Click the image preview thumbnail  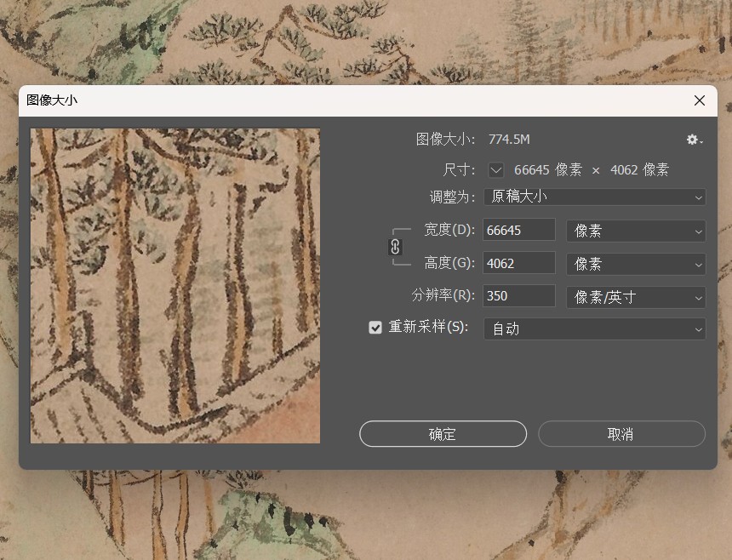(175, 286)
